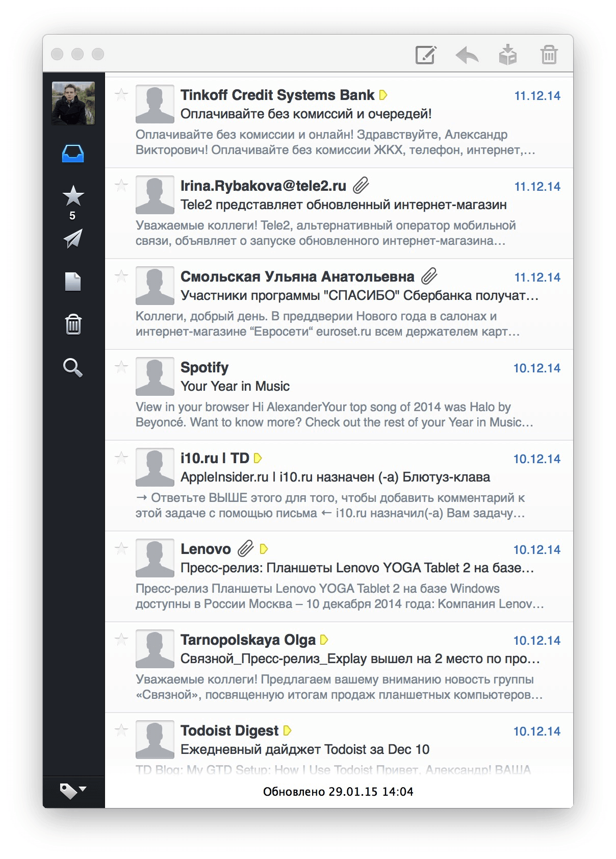
Task: Open Starred messages in sidebar
Action: 73,196
